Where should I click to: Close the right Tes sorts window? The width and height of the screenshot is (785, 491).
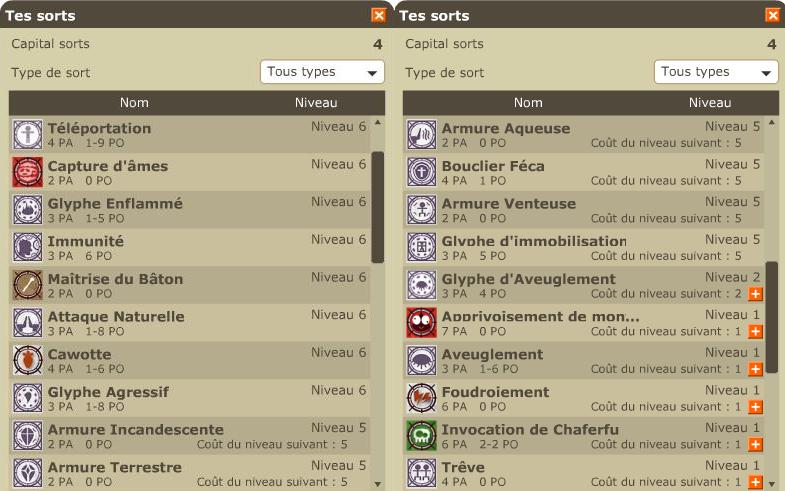(773, 16)
